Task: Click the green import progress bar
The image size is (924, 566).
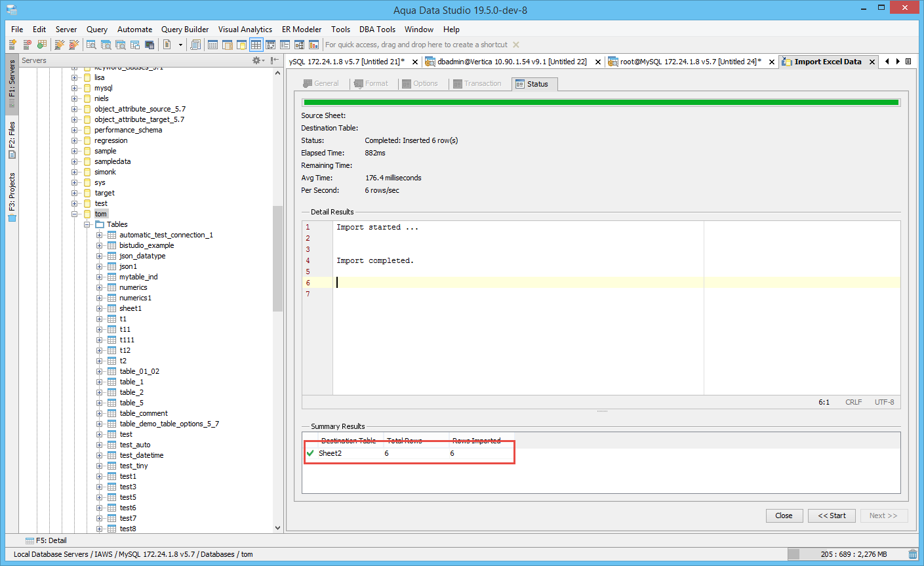Action: click(601, 102)
